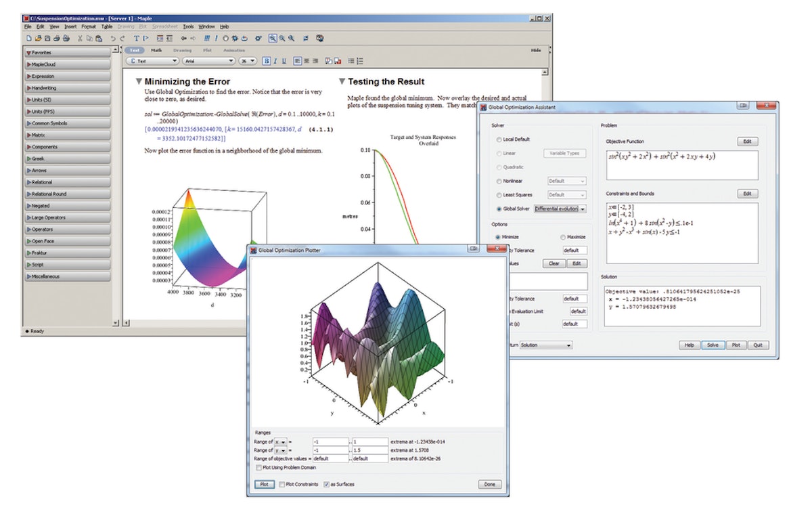Select the Global Solver radio button
The image size is (812, 520).
click(499, 209)
